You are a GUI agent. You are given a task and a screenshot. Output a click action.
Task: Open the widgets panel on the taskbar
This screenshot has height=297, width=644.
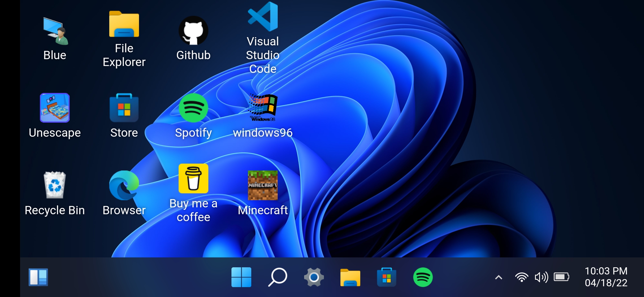[38, 277]
